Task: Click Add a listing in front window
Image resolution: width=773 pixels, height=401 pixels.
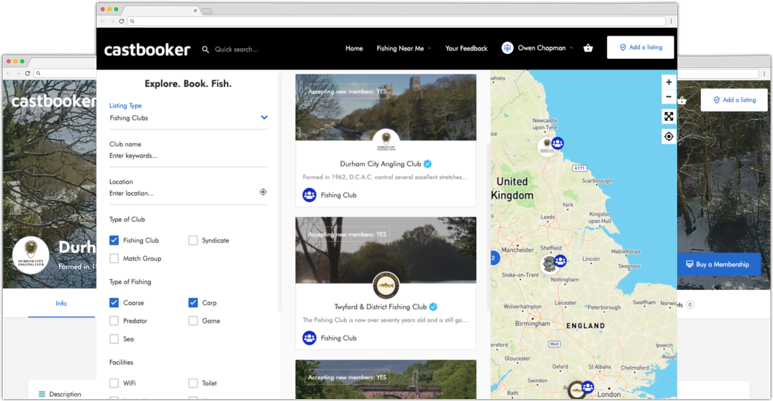Action: coord(640,47)
